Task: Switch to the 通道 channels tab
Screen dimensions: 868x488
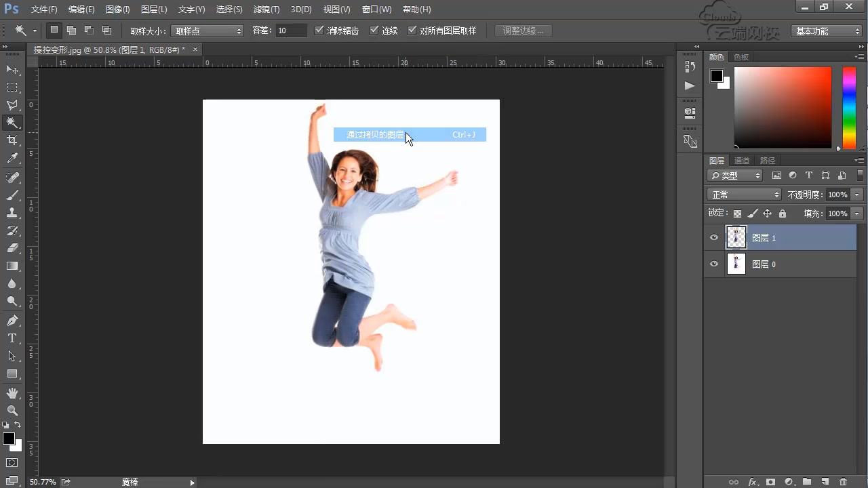Action: [x=742, y=161]
